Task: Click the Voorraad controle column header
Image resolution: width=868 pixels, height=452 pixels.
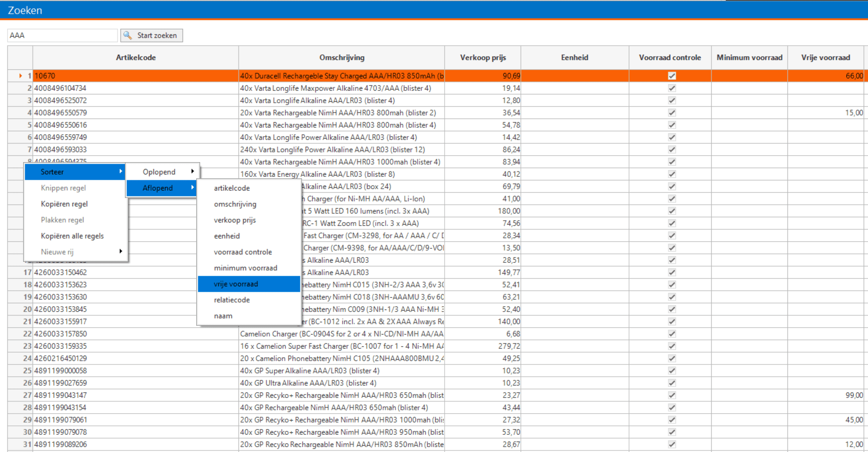Action: 670,57
